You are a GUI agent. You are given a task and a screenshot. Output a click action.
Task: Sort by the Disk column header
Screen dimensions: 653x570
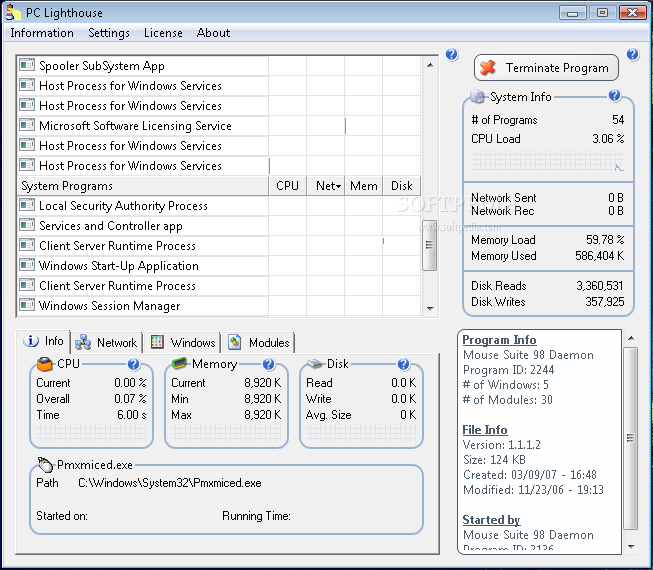click(401, 186)
